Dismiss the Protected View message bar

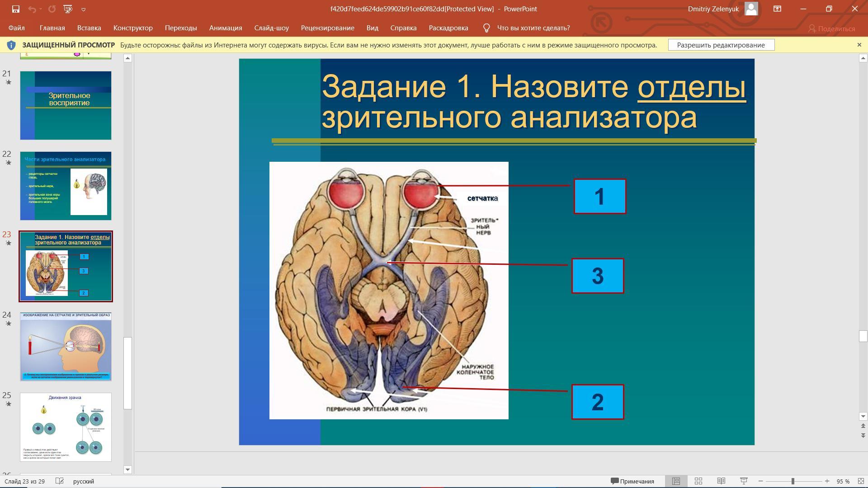pos(859,45)
